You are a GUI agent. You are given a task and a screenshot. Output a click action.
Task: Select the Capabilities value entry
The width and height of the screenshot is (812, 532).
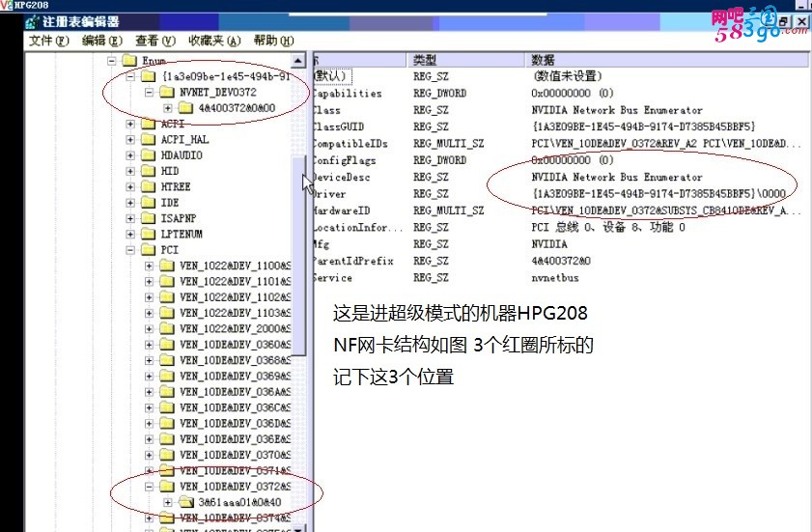[x=347, y=94]
